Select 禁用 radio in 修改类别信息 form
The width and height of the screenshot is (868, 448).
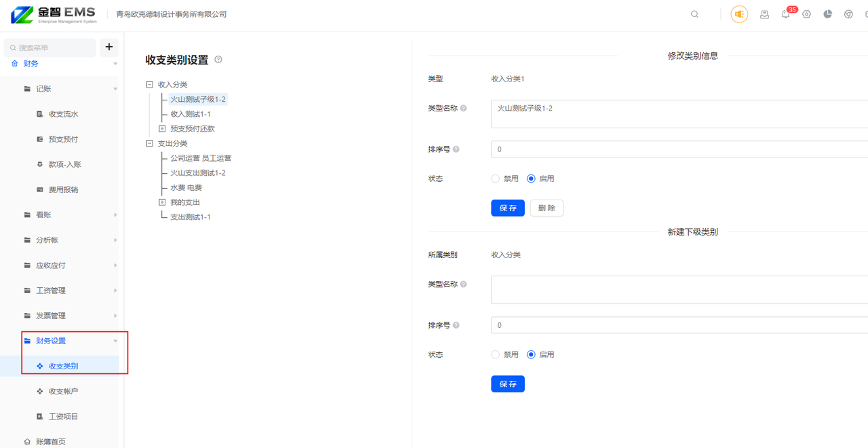coord(496,179)
